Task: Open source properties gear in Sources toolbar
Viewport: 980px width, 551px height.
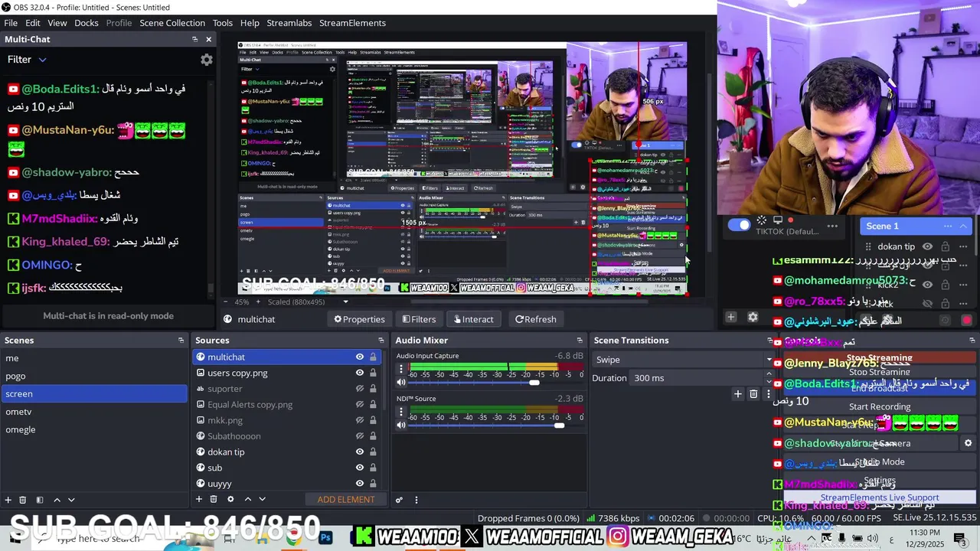Action: coord(230,499)
